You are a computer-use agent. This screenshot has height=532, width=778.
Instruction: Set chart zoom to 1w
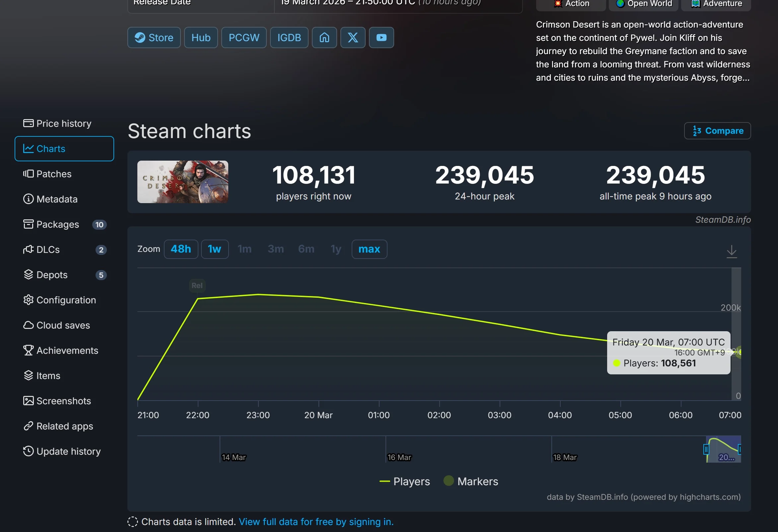pyautogui.click(x=215, y=249)
